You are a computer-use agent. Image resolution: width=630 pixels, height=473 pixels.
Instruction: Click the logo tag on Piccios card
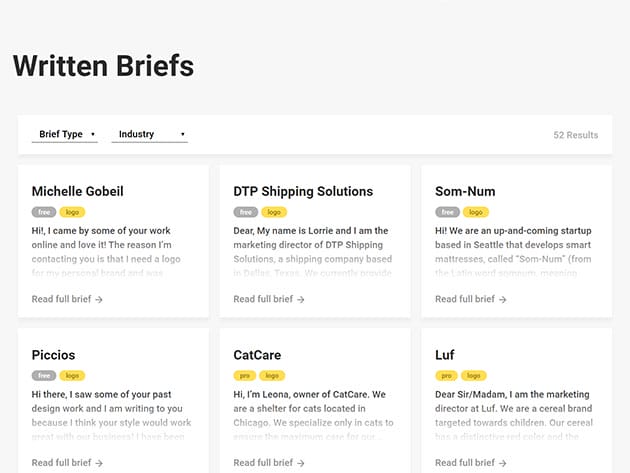[72, 376]
